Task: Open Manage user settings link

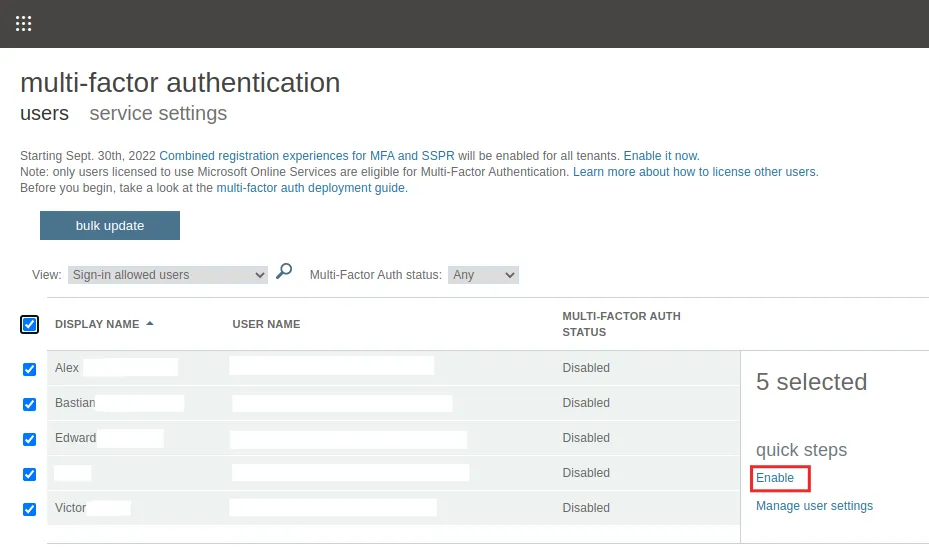Action: 814,506
